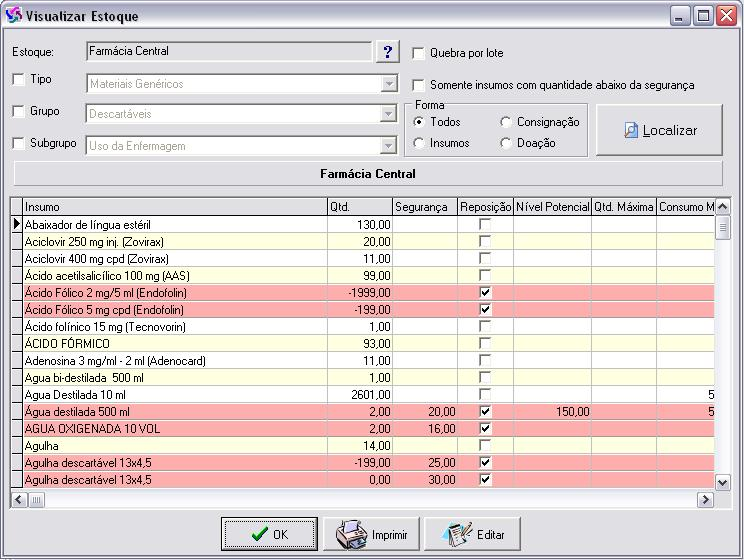Toggle Reposição checkbox for Água destilada 500 ml
The height and width of the screenshot is (560, 744).
[485, 411]
